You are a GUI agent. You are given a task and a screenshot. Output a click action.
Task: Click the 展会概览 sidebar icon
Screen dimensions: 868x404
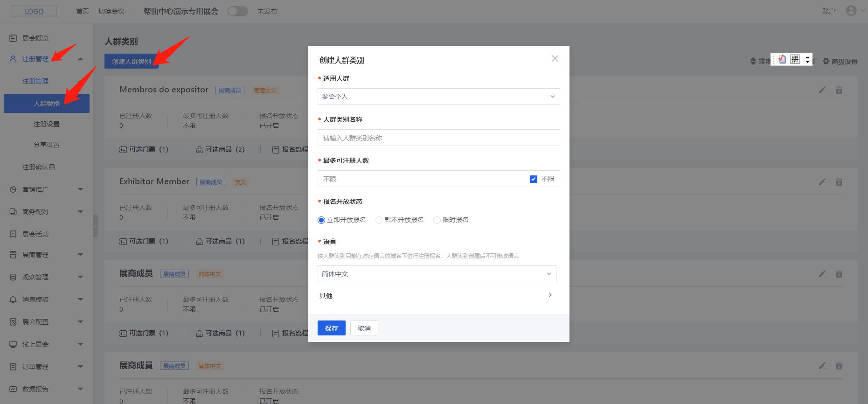point(13,38)
